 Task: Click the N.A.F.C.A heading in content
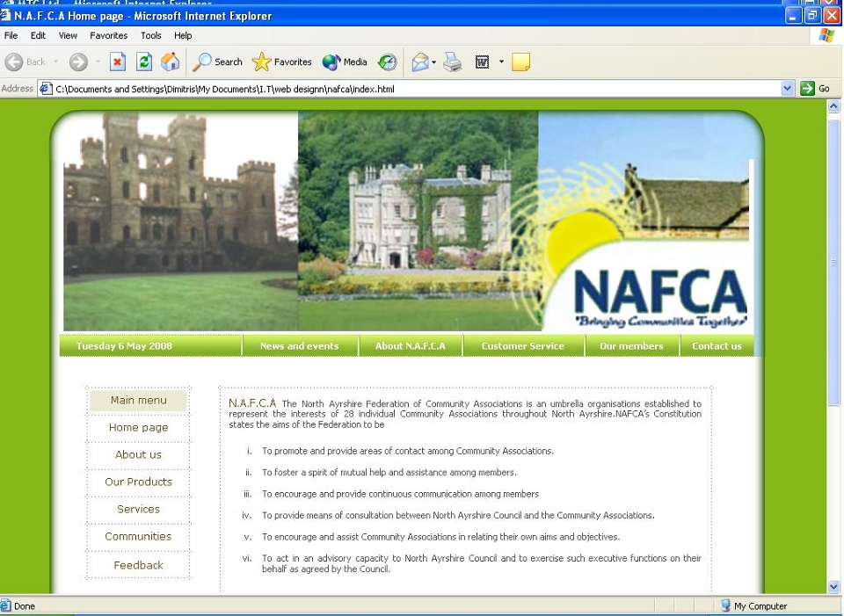click(x=252, y=403)
